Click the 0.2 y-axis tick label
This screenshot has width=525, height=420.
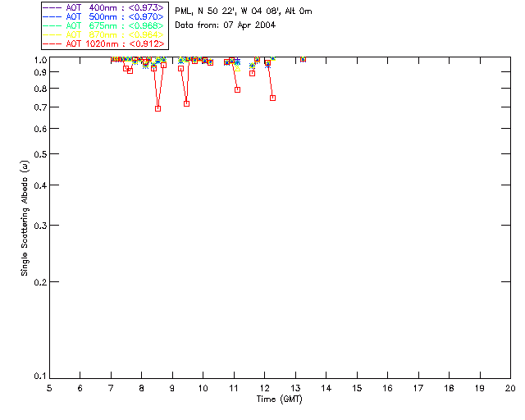[40, 282]
